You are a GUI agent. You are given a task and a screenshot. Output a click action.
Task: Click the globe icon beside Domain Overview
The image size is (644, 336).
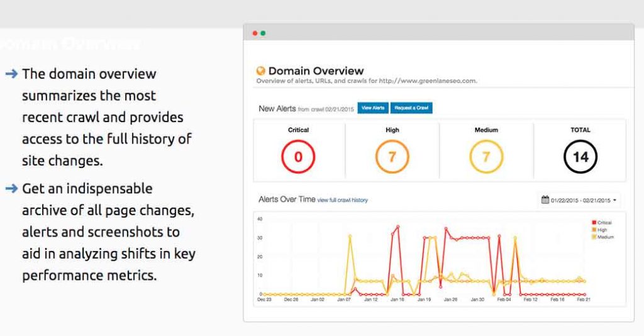[261, 71]
